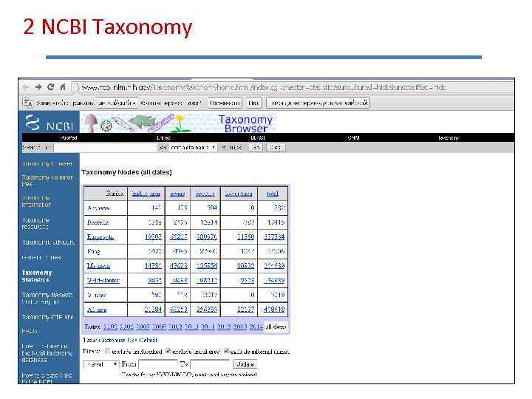
Task: Click the Eukaryota total count link
Action: click(274, 237)
